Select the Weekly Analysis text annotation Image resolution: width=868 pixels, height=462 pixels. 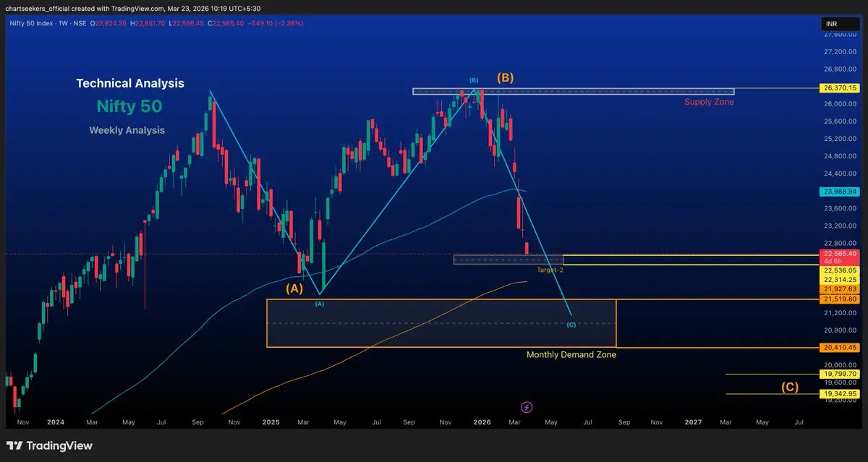(x=127, y=130)
